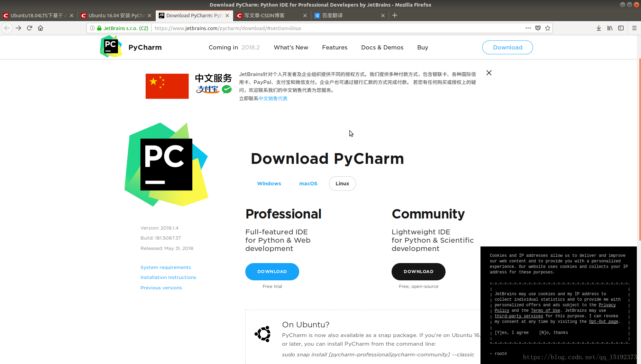Click the PyCharm logo in header
641x364 pixels.
click(x=111, y=47)
